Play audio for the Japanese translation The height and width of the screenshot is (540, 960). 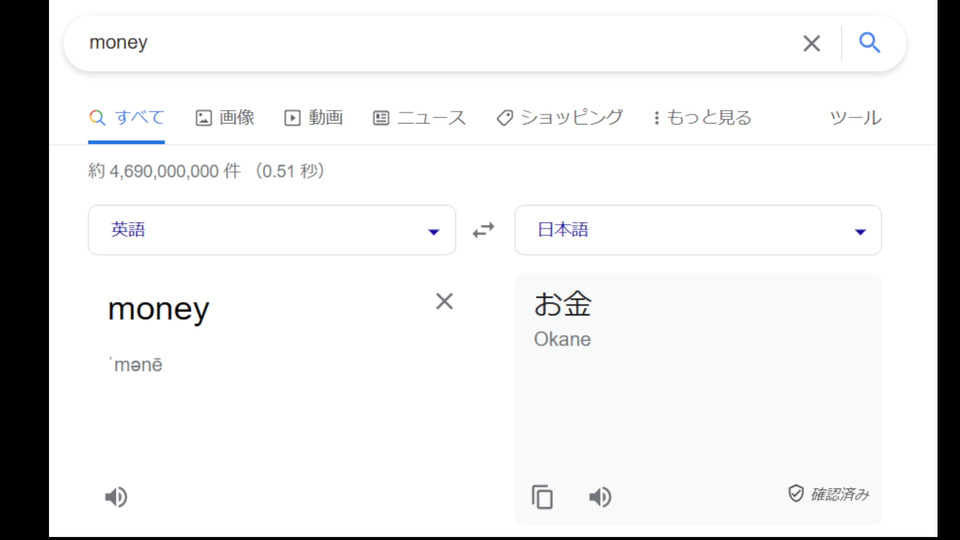click(x=600, y=497)
